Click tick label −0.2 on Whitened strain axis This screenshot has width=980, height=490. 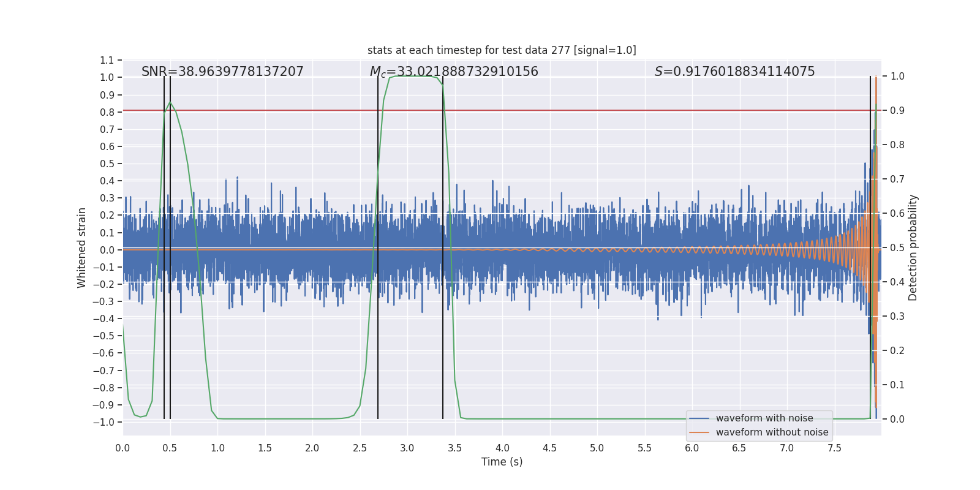[104, 284]
